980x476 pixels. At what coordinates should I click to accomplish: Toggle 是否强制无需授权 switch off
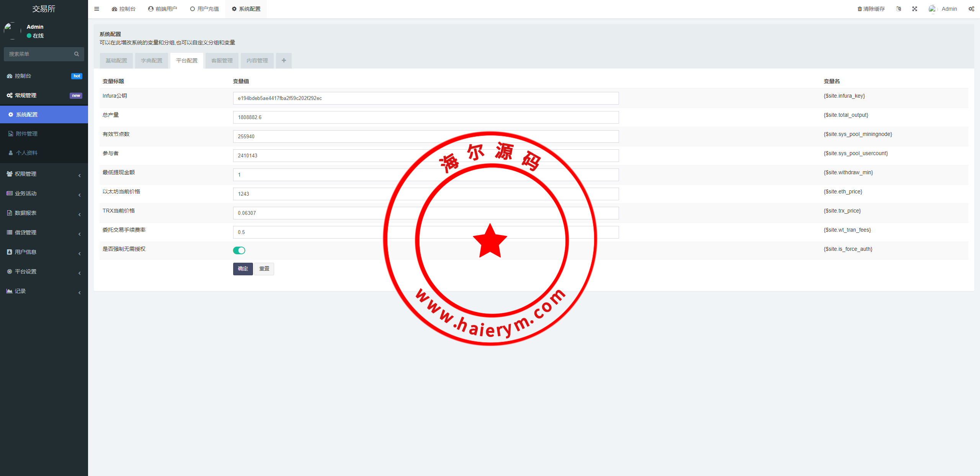pos(239,250)
